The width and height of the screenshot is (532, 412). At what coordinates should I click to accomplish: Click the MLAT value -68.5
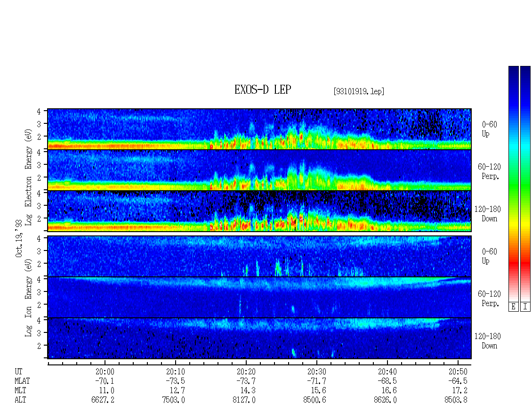click(x=387, y=381)
